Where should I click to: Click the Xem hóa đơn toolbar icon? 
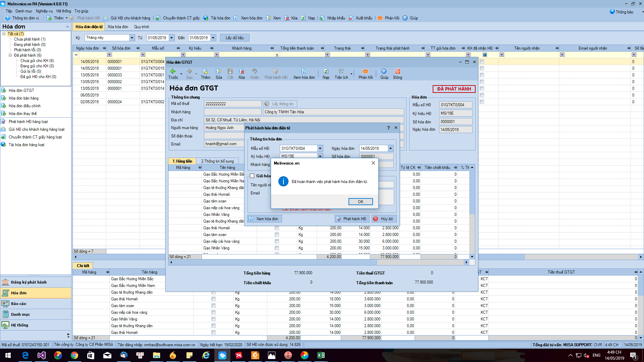(304, 71)
